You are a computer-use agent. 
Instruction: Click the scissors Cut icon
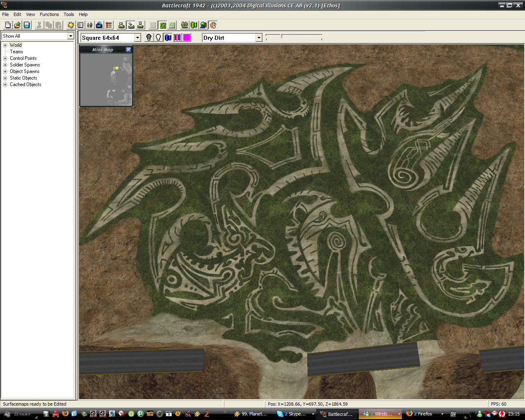(39, 25)
